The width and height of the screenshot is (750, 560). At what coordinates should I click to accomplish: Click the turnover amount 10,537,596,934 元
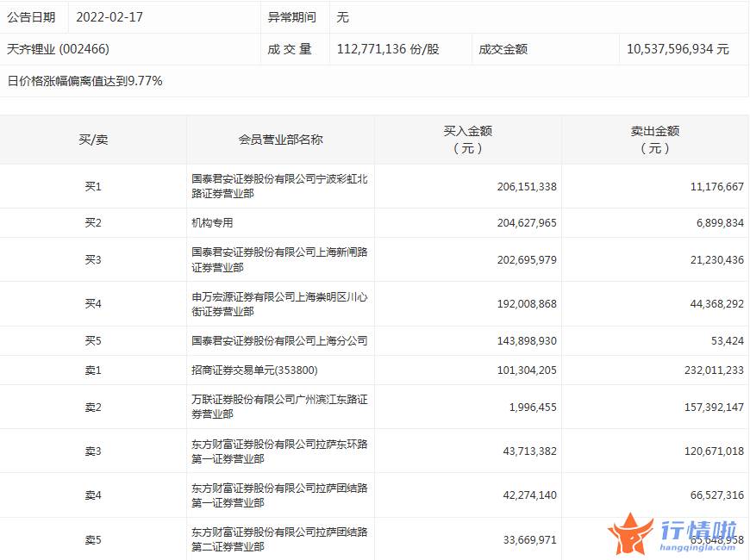[678, 49]
